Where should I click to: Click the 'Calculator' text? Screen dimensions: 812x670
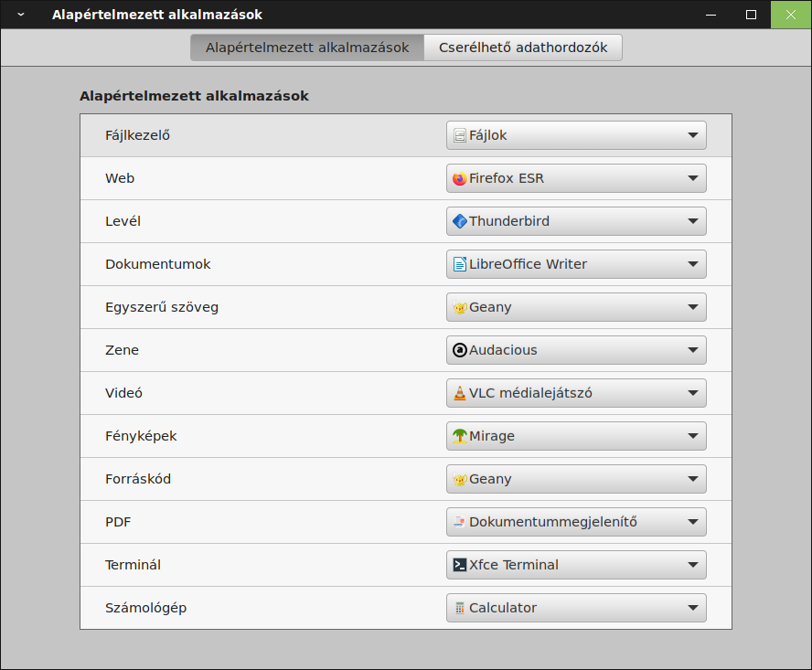click(x=503, y=609)
